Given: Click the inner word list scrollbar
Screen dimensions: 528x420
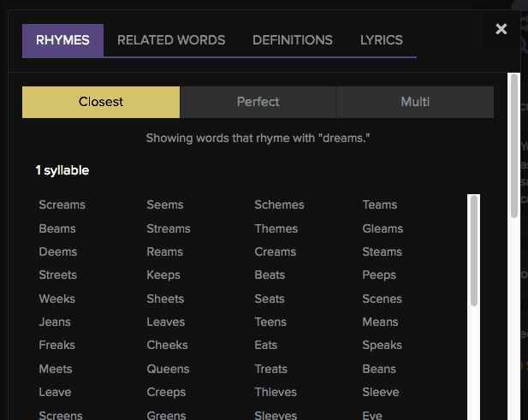Looking at the screenshot, I should pos(474,251).
